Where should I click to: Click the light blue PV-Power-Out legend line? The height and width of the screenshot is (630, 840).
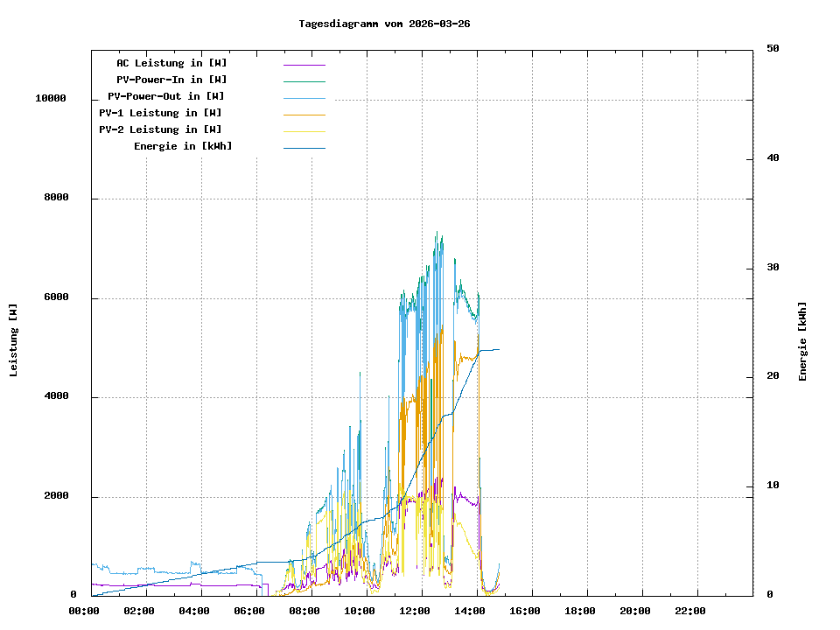[x=304, y=98]
